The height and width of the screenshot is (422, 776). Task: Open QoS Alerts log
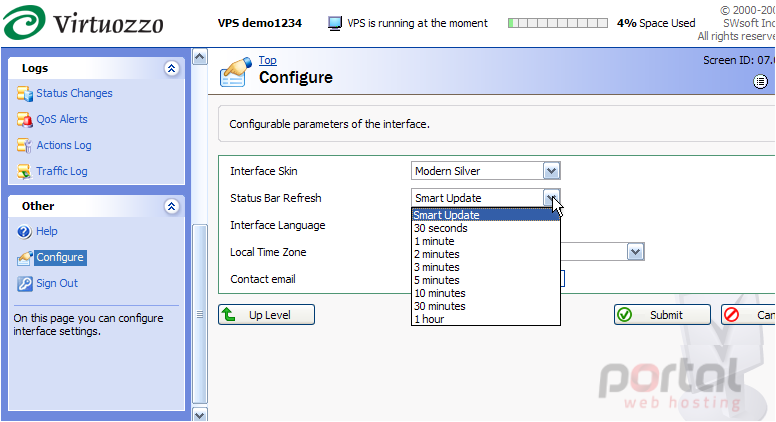(x=62, y=119)
